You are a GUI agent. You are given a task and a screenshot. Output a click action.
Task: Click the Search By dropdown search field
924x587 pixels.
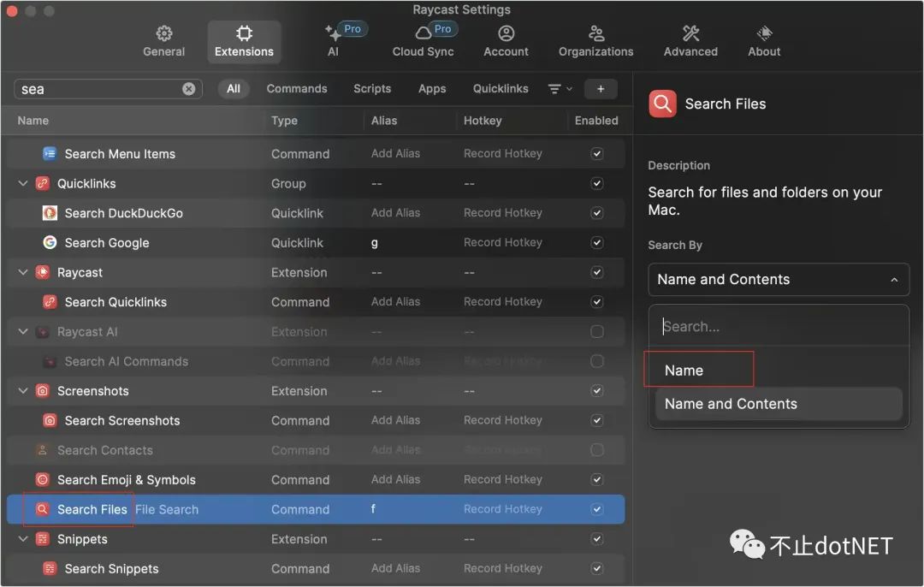779,326
